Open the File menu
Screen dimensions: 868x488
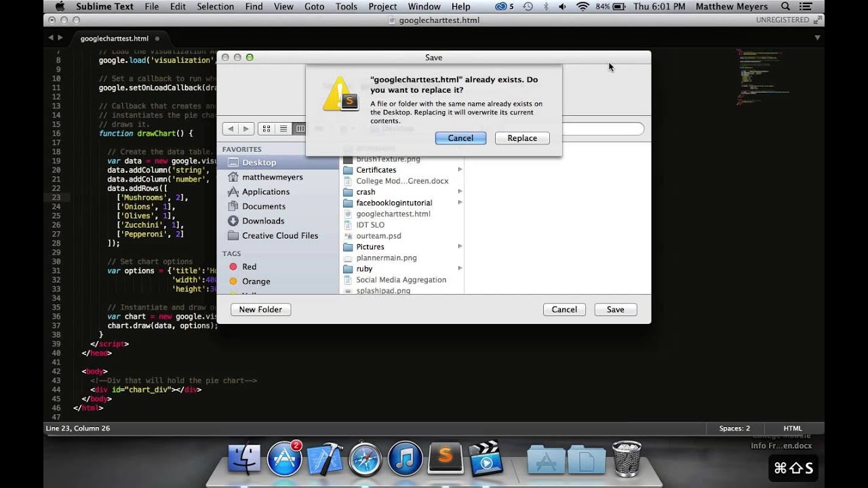[x=152, y=7]
